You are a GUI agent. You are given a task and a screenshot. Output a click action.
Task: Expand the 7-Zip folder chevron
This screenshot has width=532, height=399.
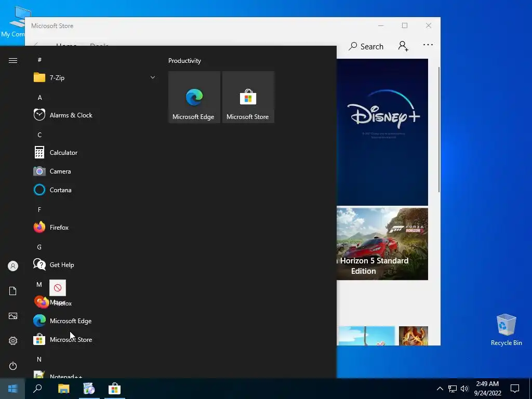[153, 78]
